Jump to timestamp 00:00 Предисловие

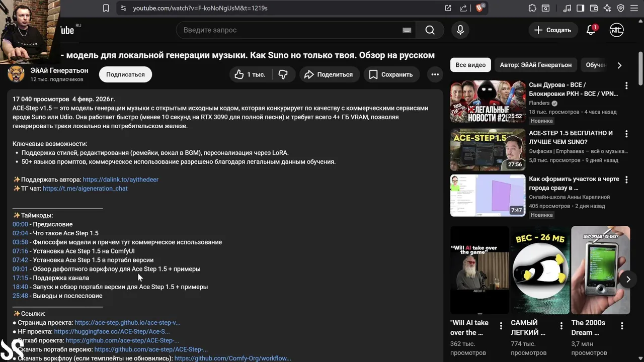[20, 224]
